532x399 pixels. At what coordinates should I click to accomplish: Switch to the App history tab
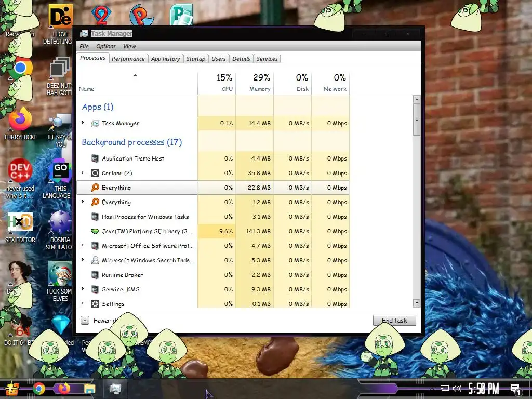166,59
